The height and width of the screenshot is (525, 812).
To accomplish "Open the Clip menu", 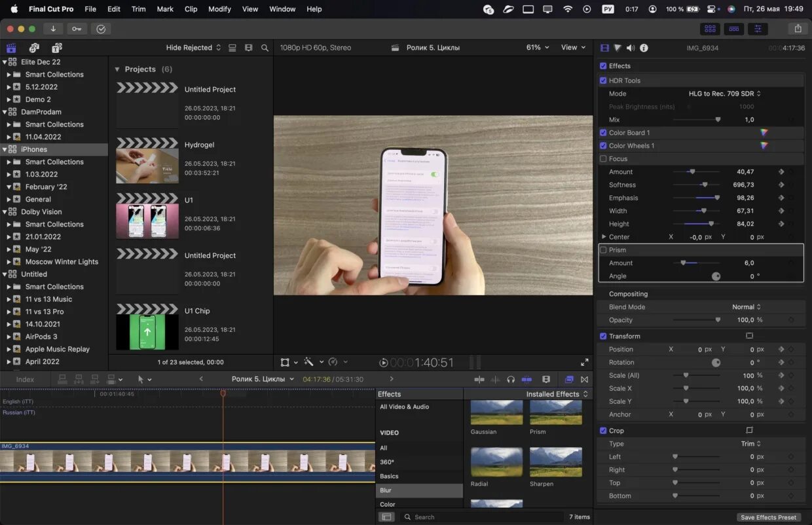I will point(191,9).
